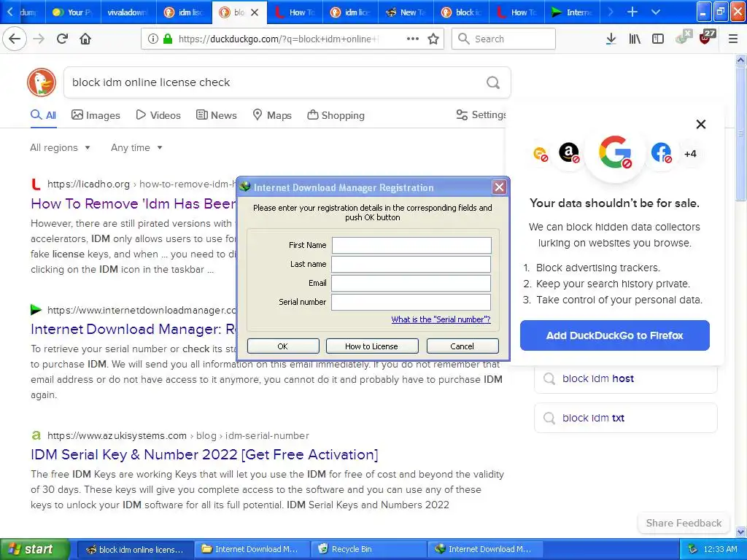Open a new tab with the plus icon
The image size is (747, 560).
coord(632,12)
